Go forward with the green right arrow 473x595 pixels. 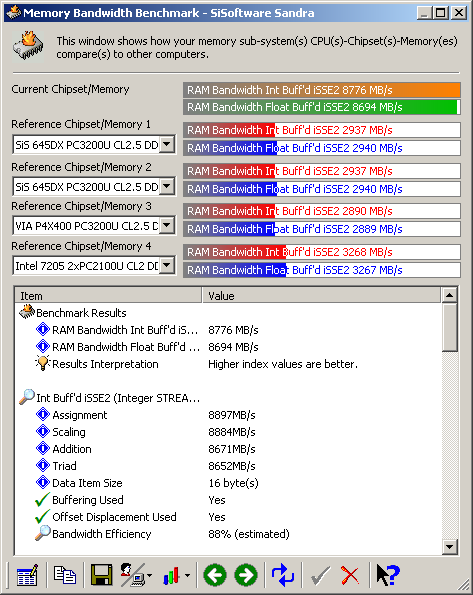[246, 575]
